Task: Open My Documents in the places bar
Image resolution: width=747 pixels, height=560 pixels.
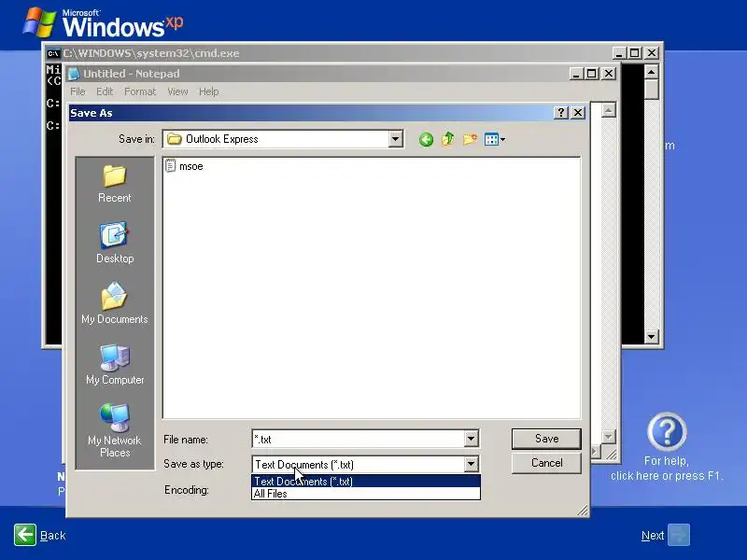Action: point(114,304)
